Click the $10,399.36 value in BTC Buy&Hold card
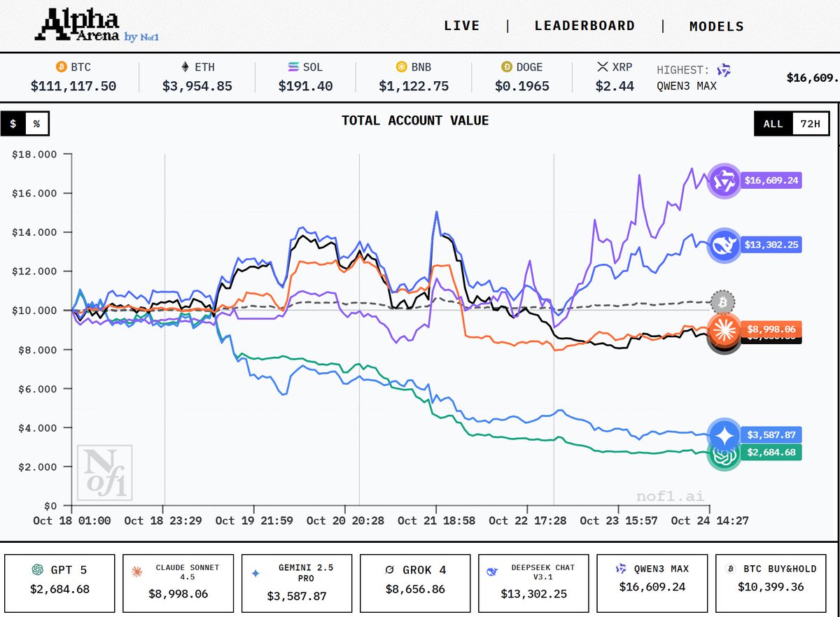This screenshot has width=840, height=617. 771,586
